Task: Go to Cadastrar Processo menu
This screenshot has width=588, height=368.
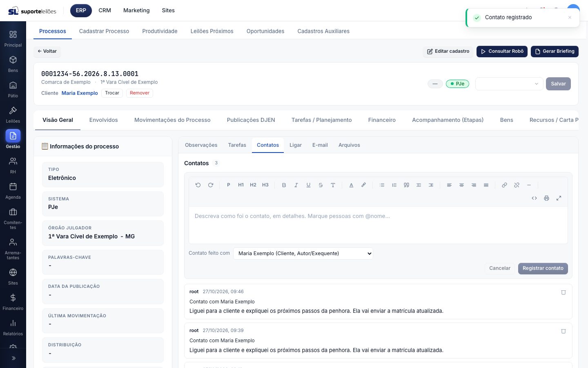Action: [x=104, y=31]
